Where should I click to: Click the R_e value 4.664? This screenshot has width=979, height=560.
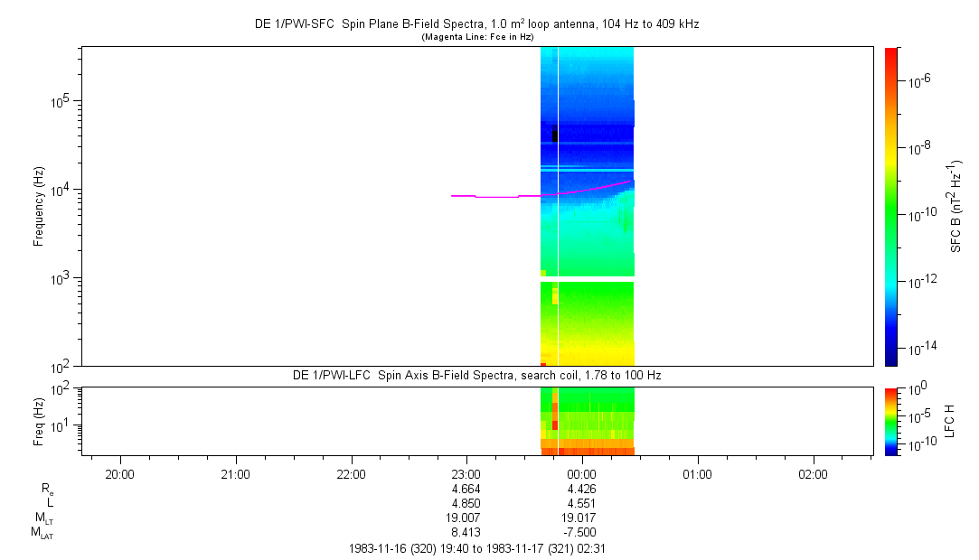(x=466, y=489)
